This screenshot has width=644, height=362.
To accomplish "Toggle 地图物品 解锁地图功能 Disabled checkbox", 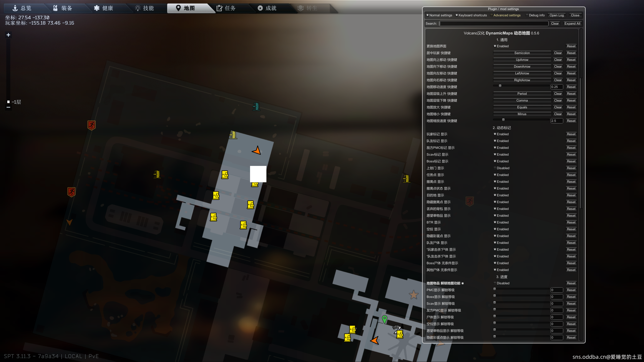I will 495,283.
